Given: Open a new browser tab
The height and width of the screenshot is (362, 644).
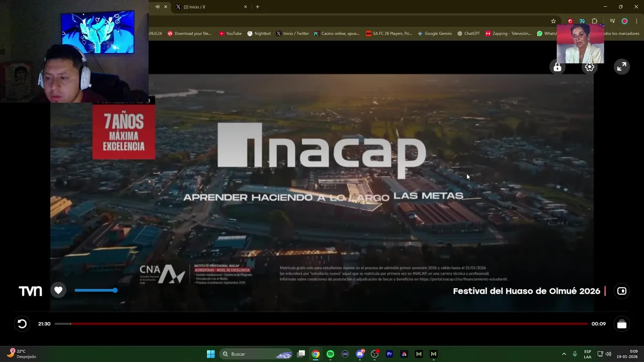Looking at the screenshot, I should point(258,7).
